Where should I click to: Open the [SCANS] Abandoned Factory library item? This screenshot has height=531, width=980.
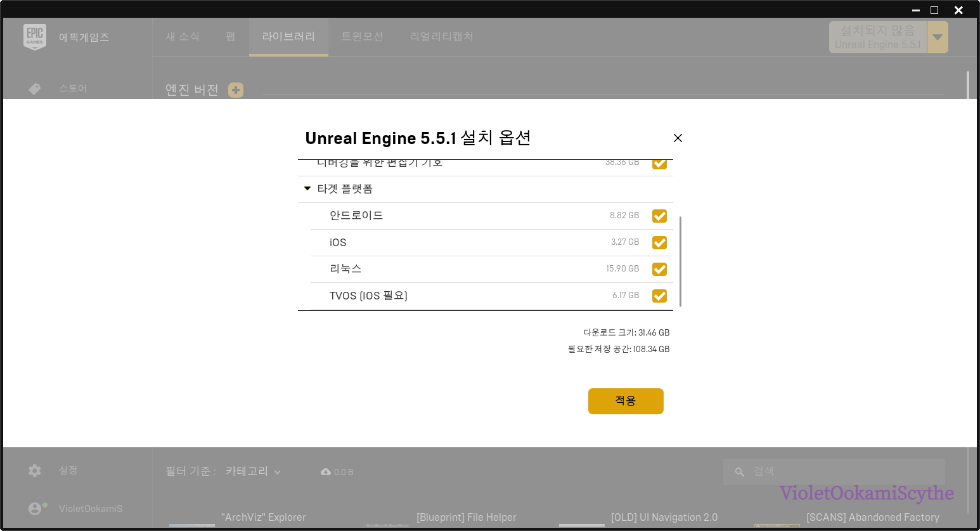pos(873,518)
